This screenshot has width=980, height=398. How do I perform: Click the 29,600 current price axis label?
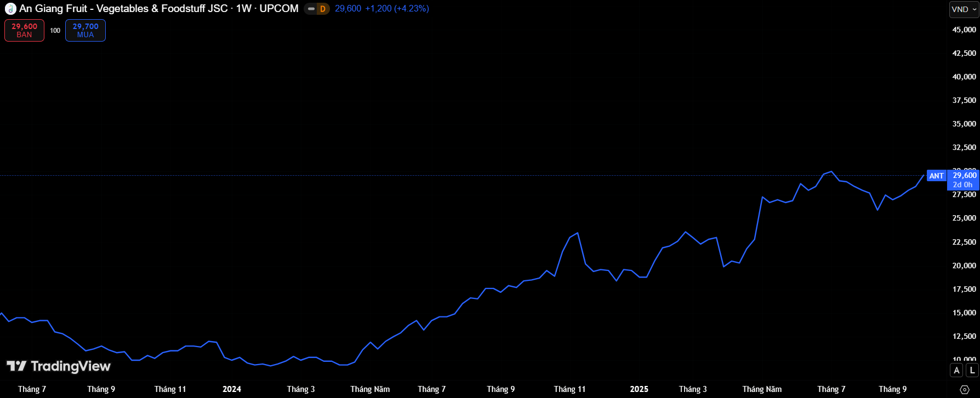(x=964, y=176)
